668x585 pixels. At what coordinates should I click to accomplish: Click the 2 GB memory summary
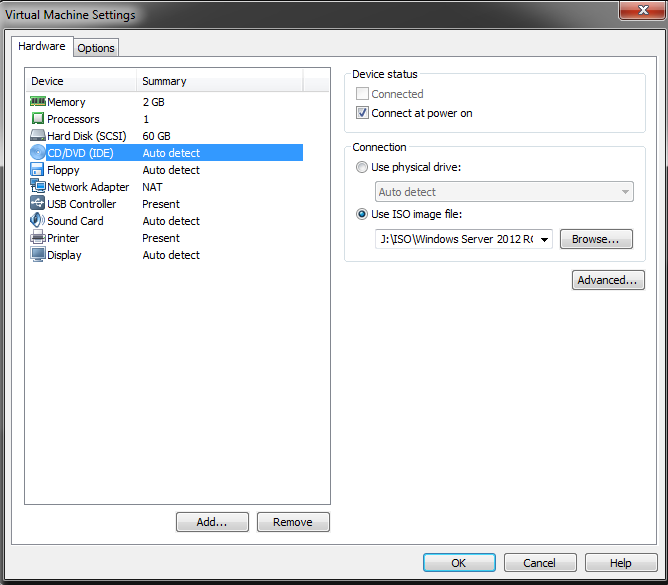pyautogui.click(x=153, y=102)
